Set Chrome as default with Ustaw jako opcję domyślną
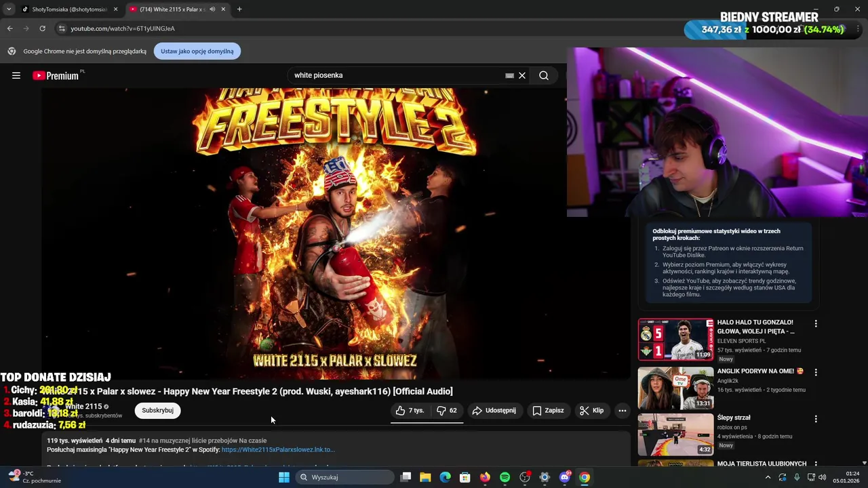Image resolution: width=868 pixels, height=488 pixels. 197,52
